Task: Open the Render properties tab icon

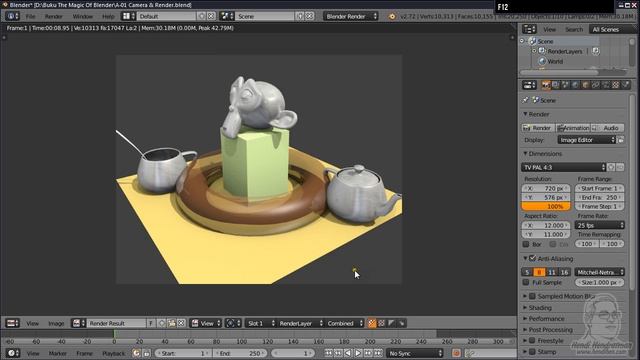Action: tap(546, 85)
